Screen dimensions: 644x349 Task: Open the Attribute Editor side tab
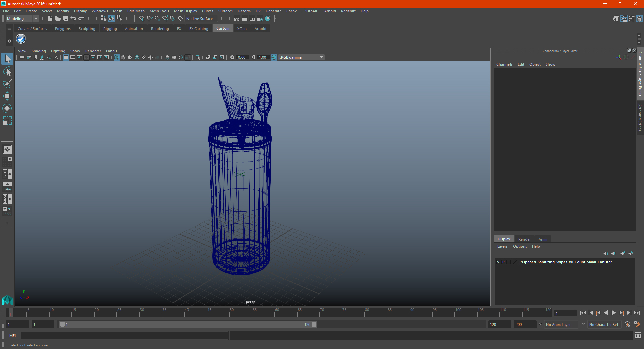coord(640,117)
